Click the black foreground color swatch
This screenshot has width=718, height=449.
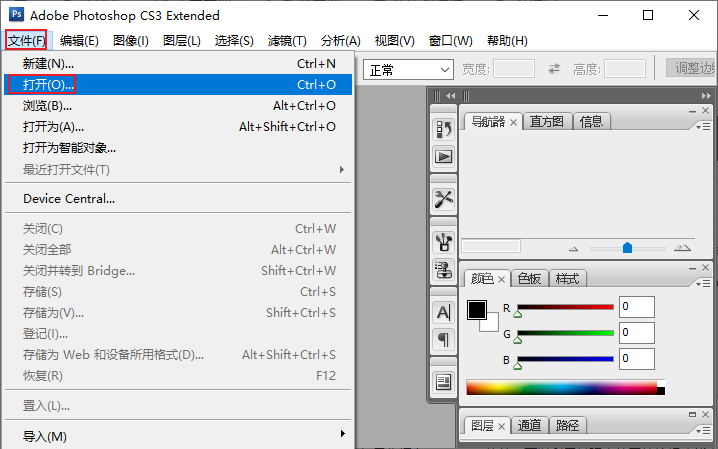(x=477, y=310)
